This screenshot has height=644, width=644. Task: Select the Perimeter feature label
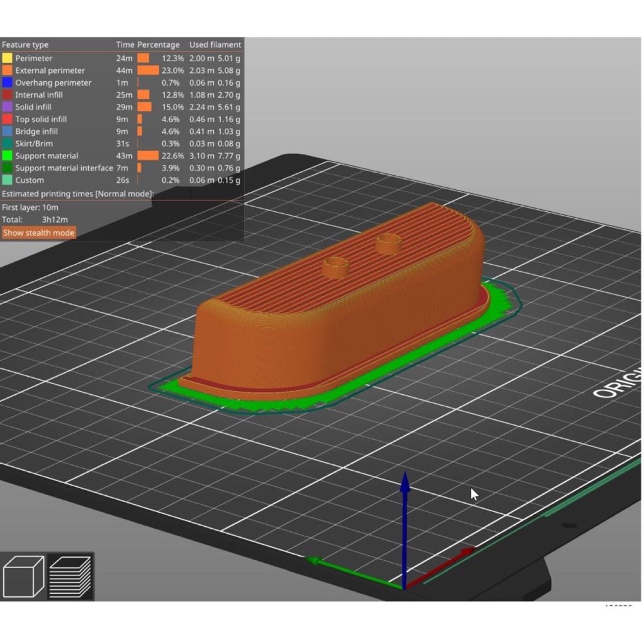click(33, 59)
